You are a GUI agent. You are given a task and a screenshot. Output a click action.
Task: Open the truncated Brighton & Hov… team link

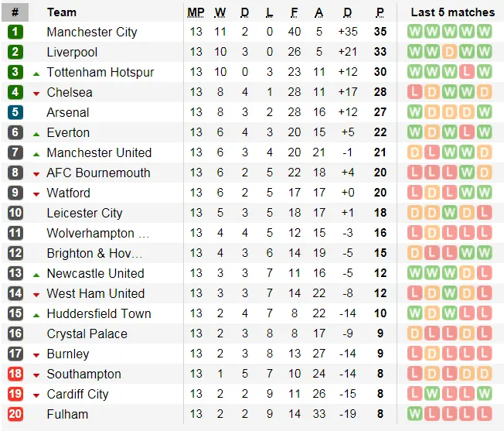click(x=94, y=253)
